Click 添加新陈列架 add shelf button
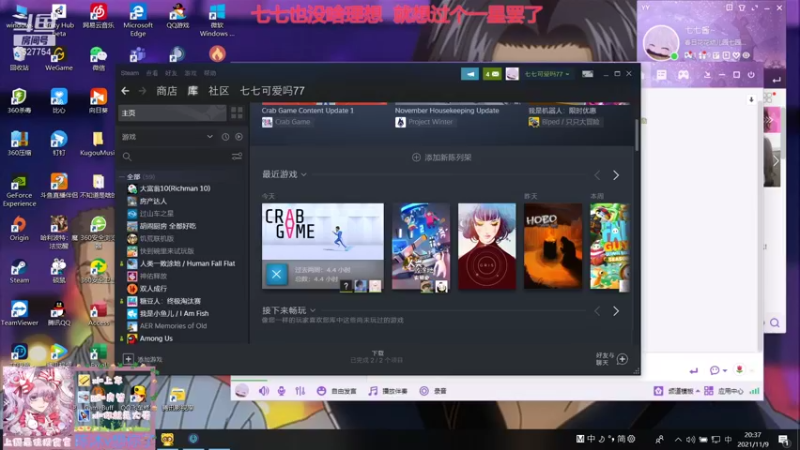The height and width of the screenshot is (450, 800). pos(442,157)
